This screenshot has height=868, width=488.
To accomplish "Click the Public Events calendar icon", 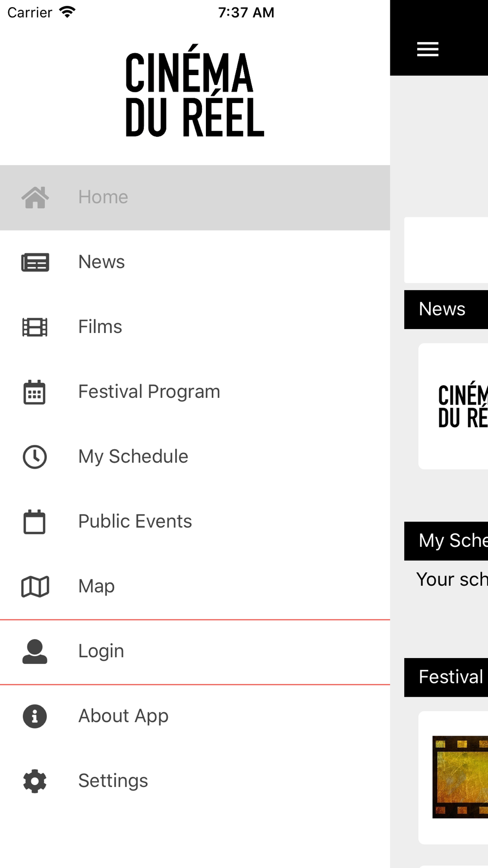I will [x=35, y=522].
